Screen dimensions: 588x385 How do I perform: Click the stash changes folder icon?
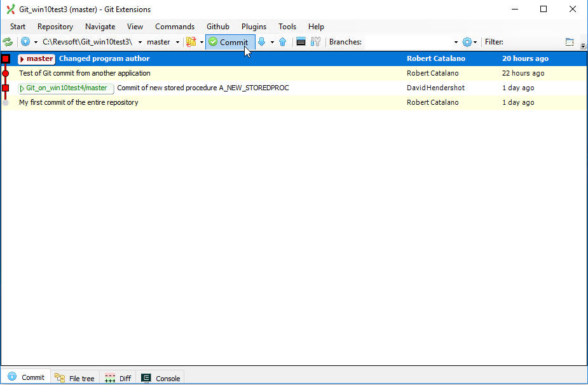click(191, 41)
